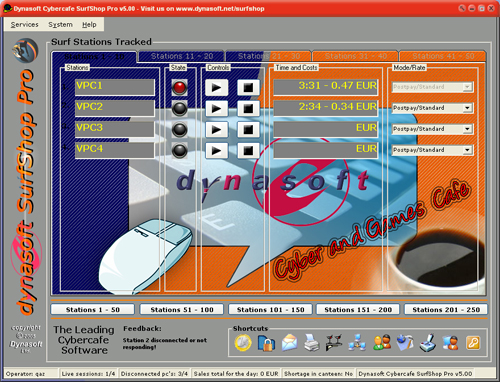The height and width of the screenshot is (382, 500).
Task: Click the VPC1 station name field
Action: [x=115, y=87]
